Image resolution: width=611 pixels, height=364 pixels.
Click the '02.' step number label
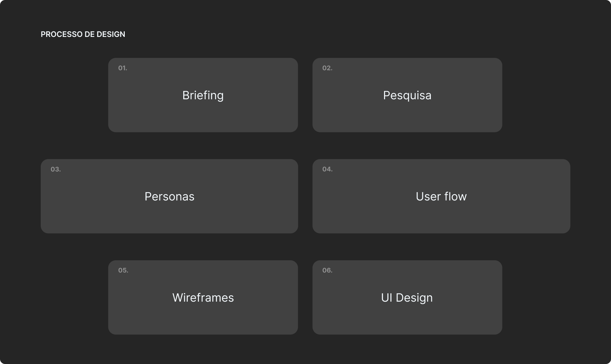[327, 68]
